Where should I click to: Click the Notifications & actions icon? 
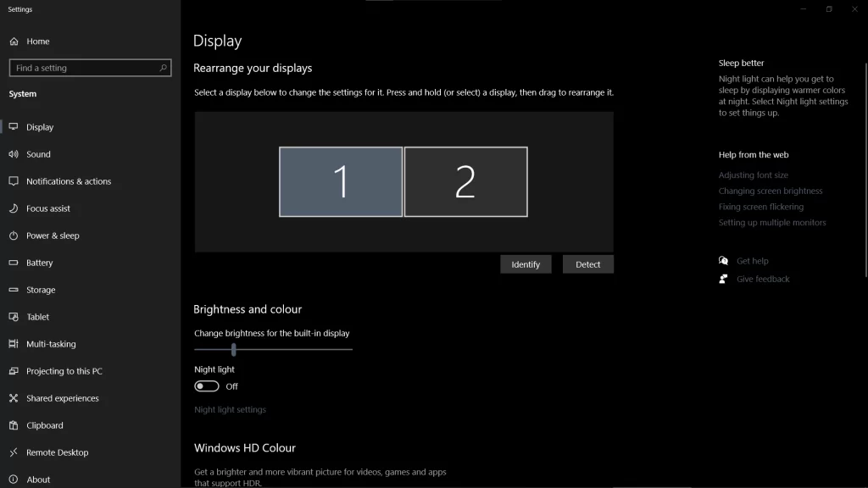click(14, 181)
